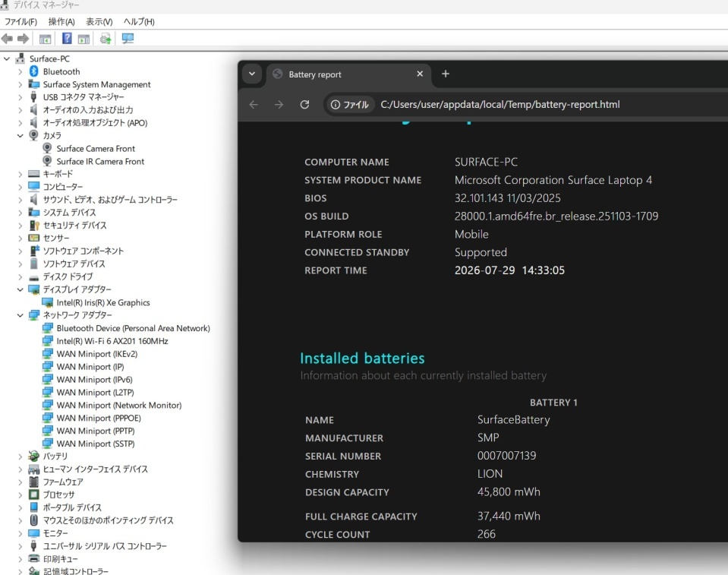Expand USB コネクタ マネージャー category
728x575 pixels.
20,97
